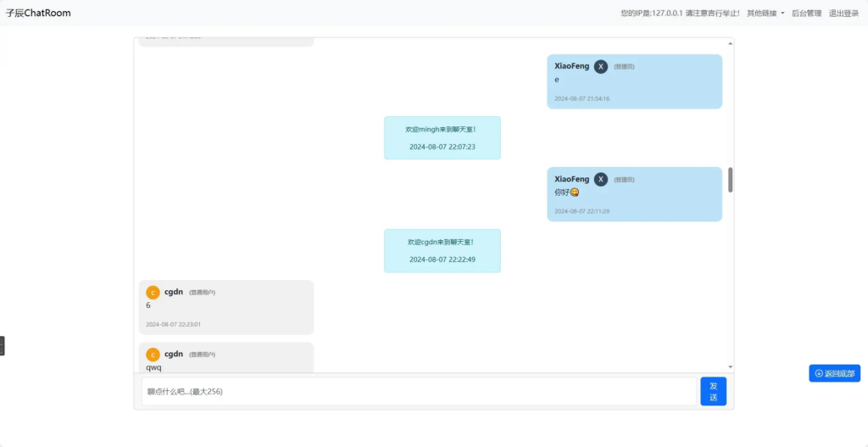This screenshot has height=447, width=868.
Task: Open the 后台管理 admin page
Action: (x=806, y=14)
